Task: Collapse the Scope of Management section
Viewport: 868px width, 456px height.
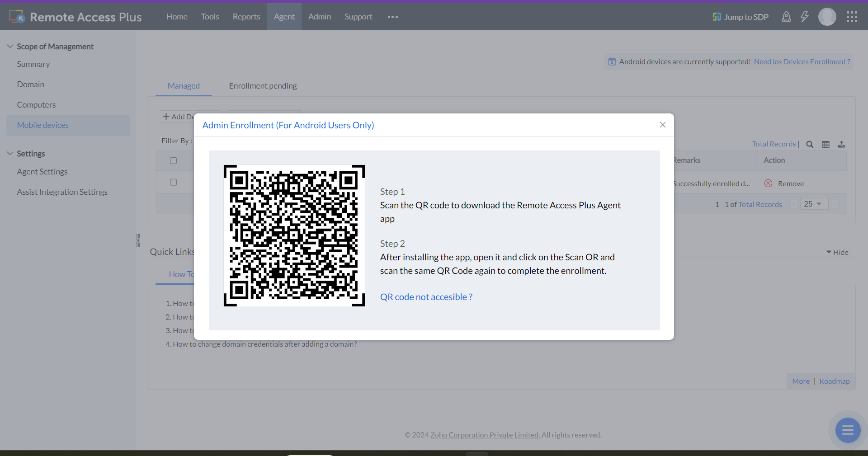Action: coord(10,46)
